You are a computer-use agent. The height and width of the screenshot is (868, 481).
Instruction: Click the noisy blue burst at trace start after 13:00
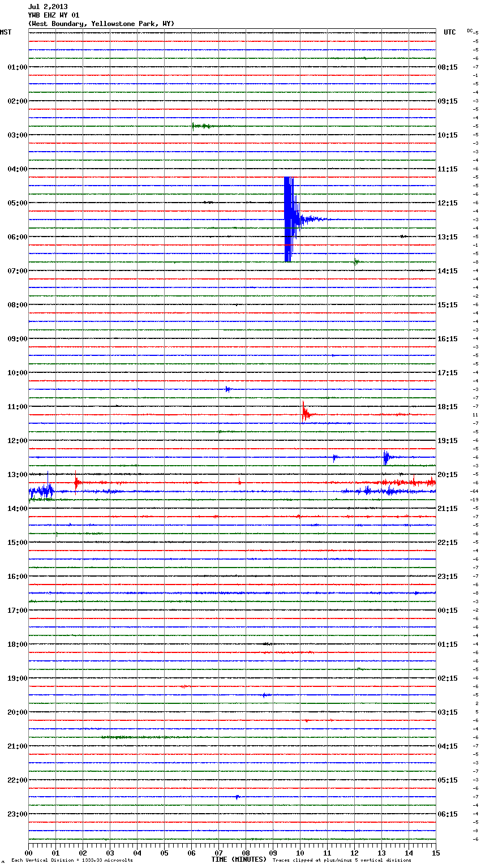42,490
